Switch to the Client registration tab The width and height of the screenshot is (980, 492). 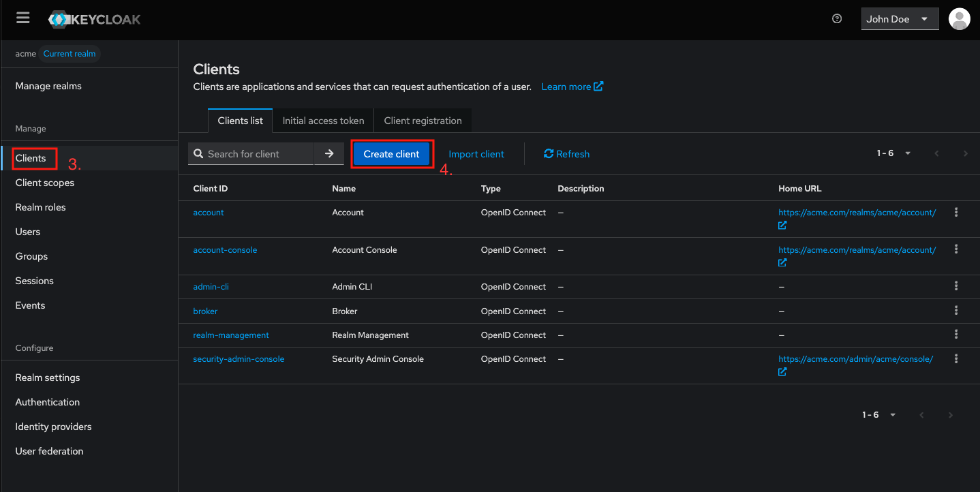point(423,120)
